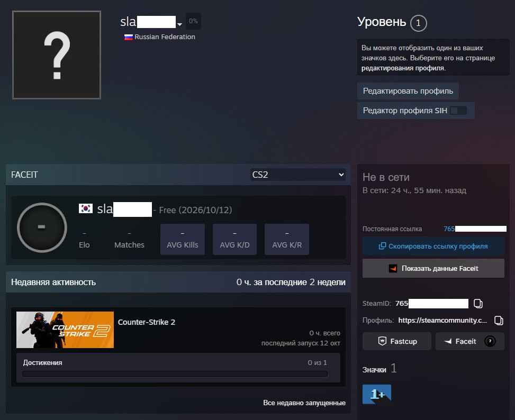
Task: Click the Free (2026/10/12) membership text
Action: click(195, 210)
